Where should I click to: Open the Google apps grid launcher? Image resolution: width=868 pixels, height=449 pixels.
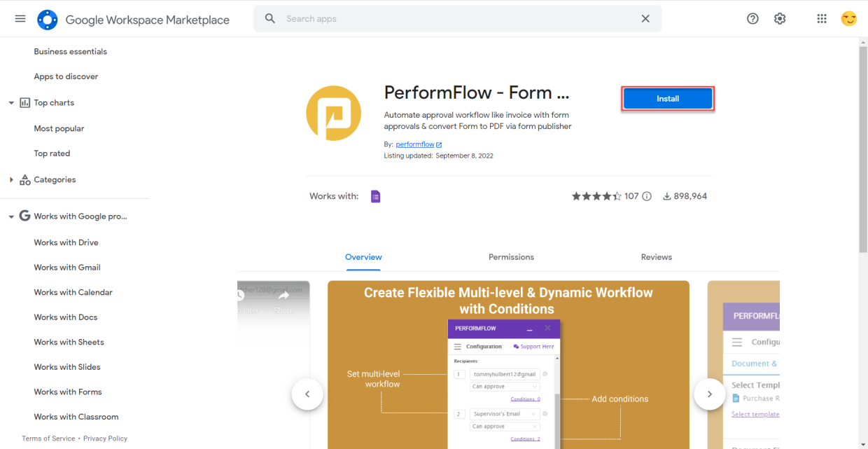coord(822,18)
